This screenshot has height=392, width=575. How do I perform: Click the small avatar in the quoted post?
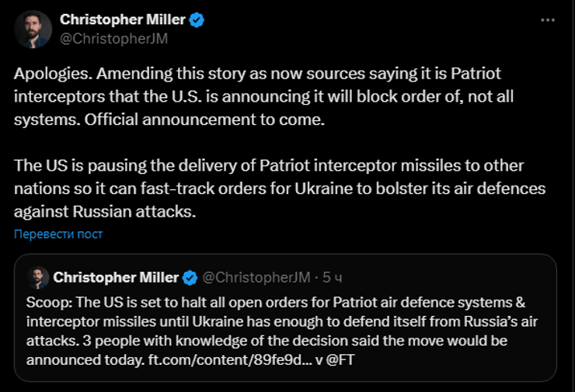coord(38,277)
